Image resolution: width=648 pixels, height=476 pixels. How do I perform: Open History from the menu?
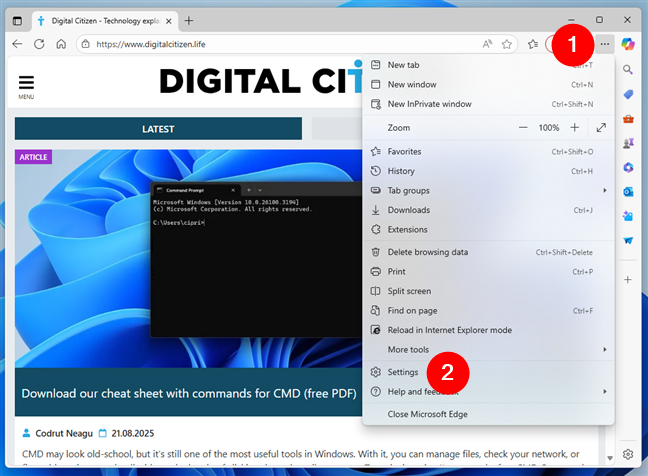pyautogui.click(x=488, y=171)
